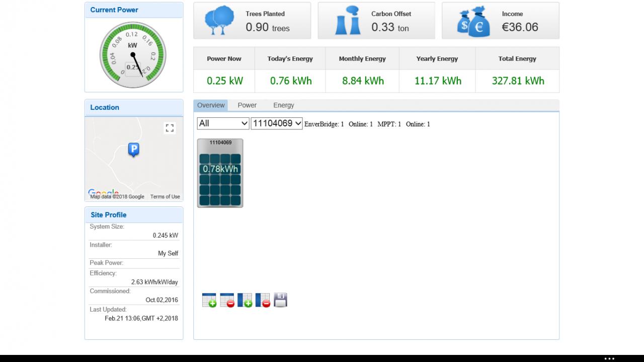Viewport: 644px width, 362px height.
Task: Click the Location panel header
Action: [x=134, y=107]
